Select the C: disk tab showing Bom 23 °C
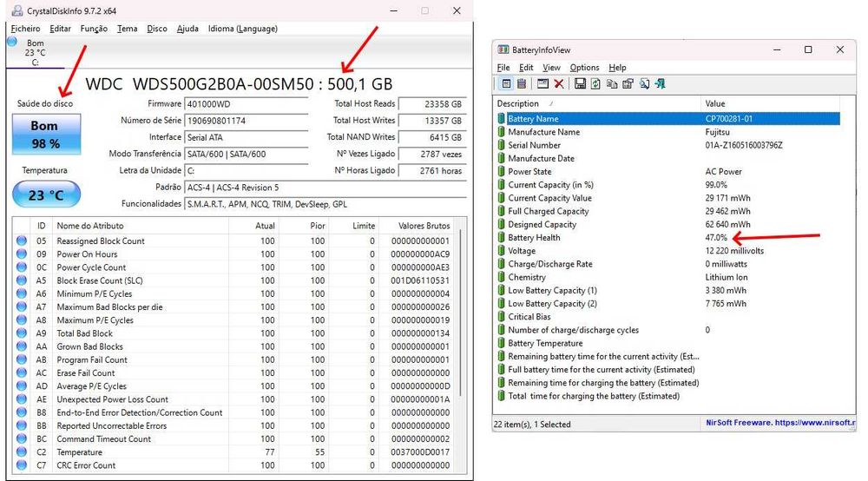This screenshot has width=868, height=481. pos(35,52)
